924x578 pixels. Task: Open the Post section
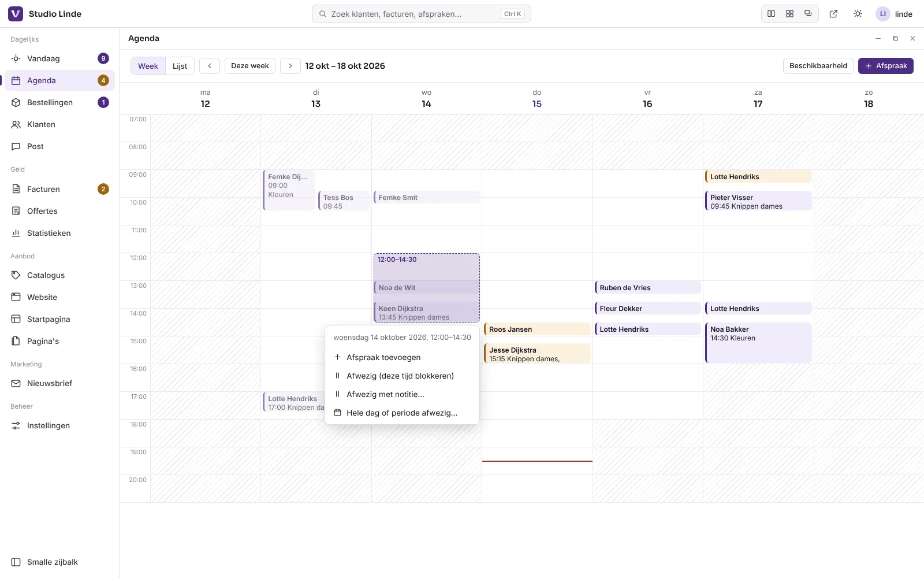pyautogui.click(x=59, y=146)
